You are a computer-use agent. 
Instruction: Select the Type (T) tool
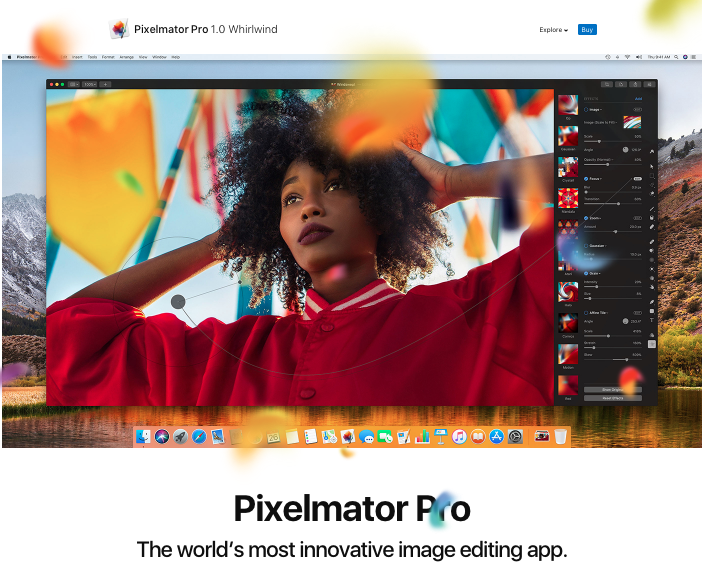pyautogui.click(x=652, y=320)
